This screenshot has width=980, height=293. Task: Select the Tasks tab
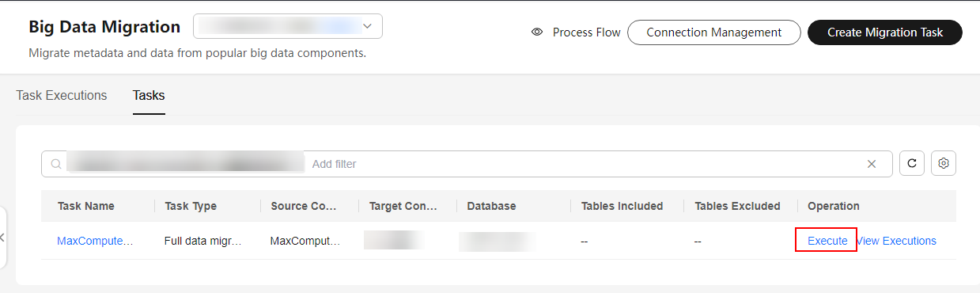pos(149,96)
